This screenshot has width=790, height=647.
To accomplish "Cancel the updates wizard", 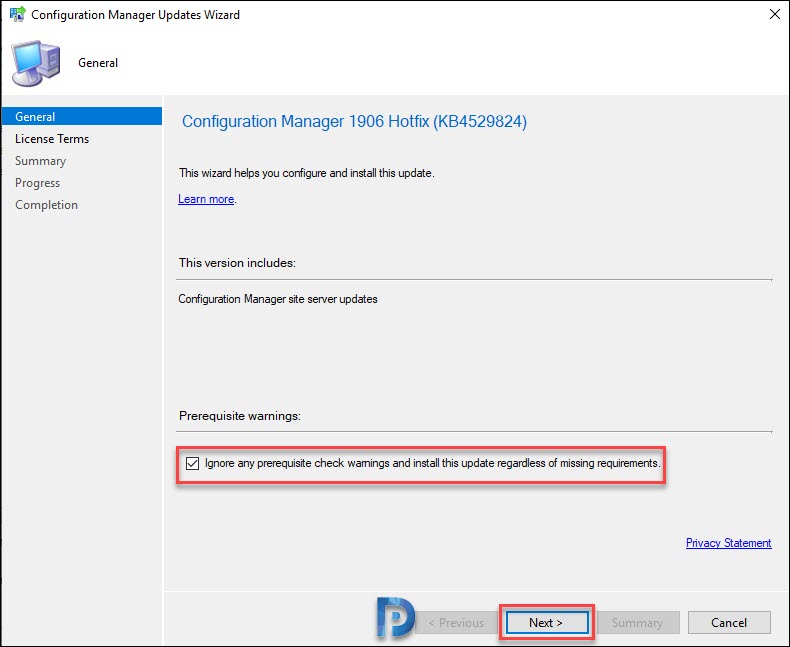I will coord(729,623).
